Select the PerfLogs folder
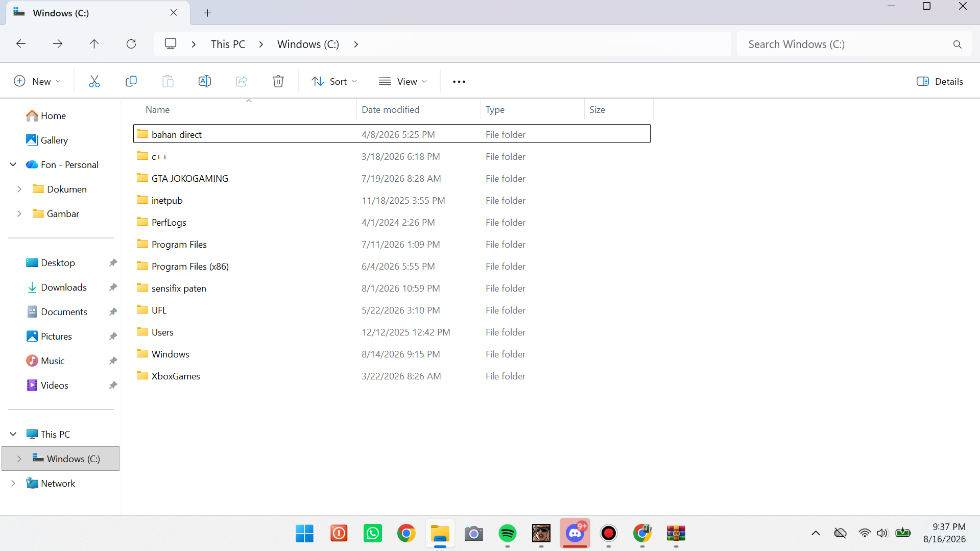 392,222
